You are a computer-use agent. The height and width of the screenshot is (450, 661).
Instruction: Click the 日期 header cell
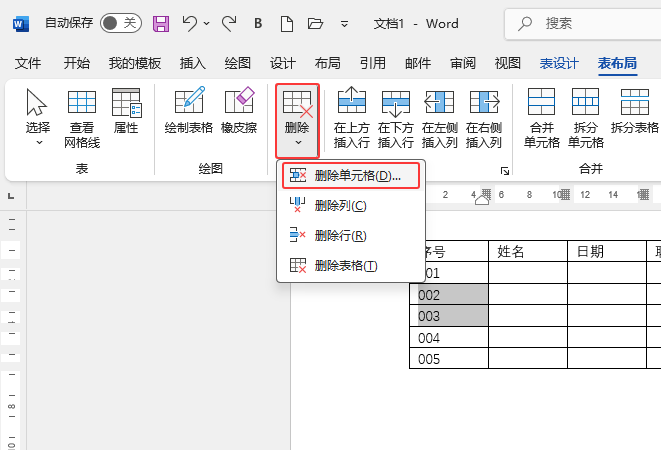click(x=607, y=251)
